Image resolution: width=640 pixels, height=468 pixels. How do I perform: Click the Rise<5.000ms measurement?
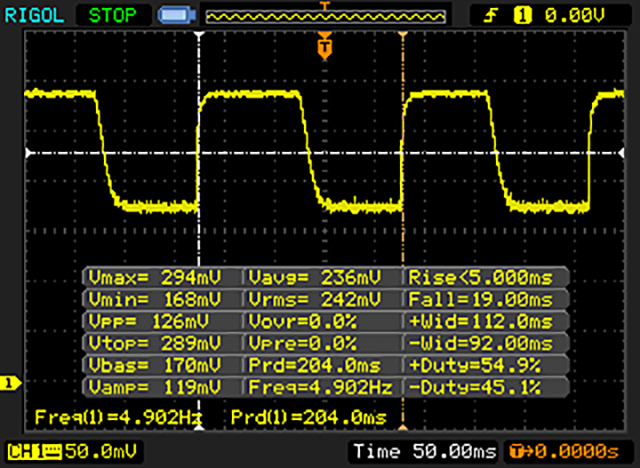point(484,277)
